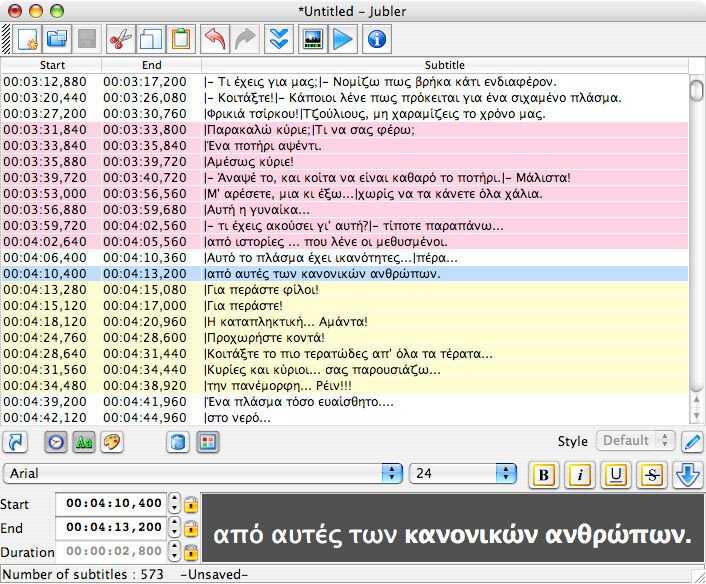Apply italic with the i button
706x584 pixels.
579,475
